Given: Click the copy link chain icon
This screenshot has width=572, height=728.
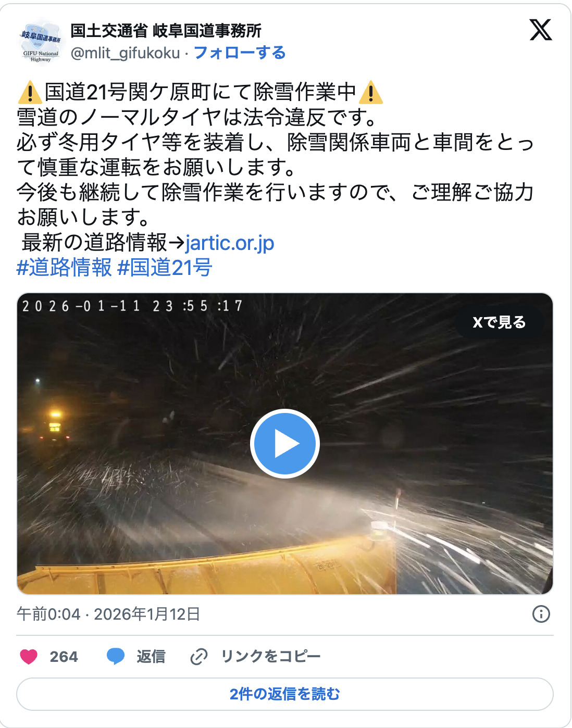Looking at the screenshot, I should (x=199, y=657).
